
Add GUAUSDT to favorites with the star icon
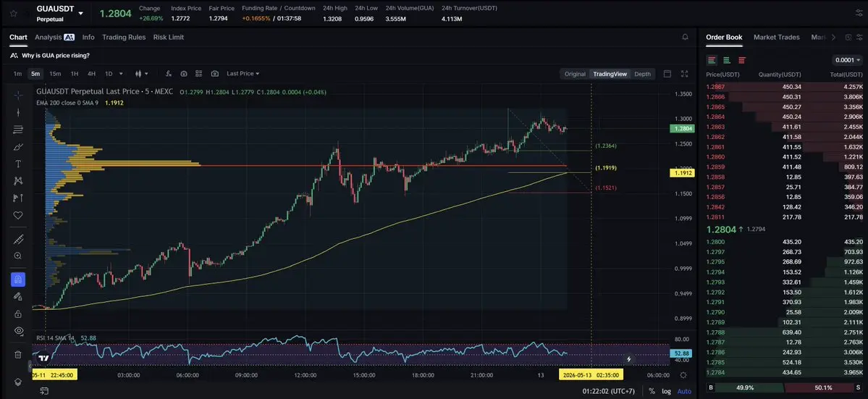pos(13,12)
